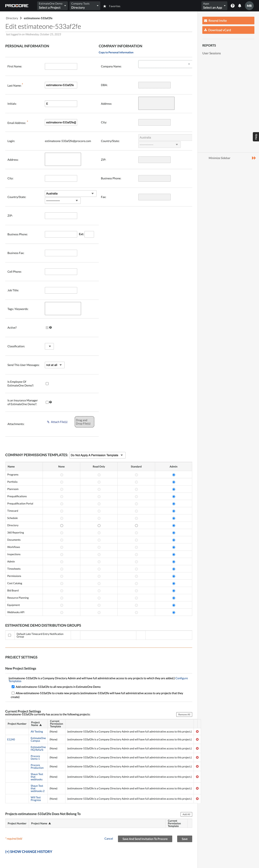
Task: Open Company Permissions Templates dropdown
Action: tap(98, 455)
